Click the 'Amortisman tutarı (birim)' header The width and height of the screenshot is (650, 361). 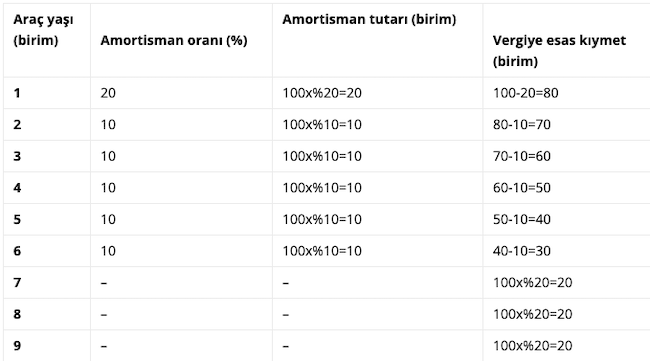(x=369, y=19)
